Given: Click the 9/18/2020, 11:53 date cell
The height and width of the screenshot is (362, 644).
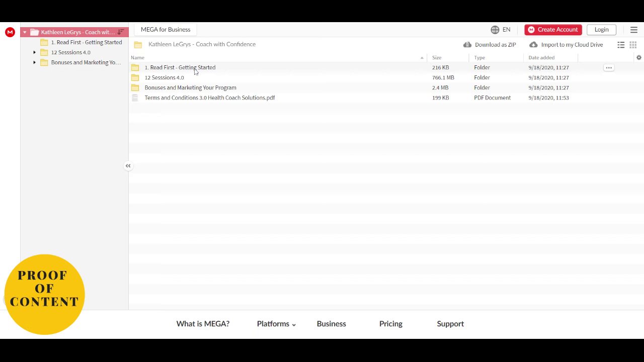Looking at the screenshot, I should pos(548,98).
